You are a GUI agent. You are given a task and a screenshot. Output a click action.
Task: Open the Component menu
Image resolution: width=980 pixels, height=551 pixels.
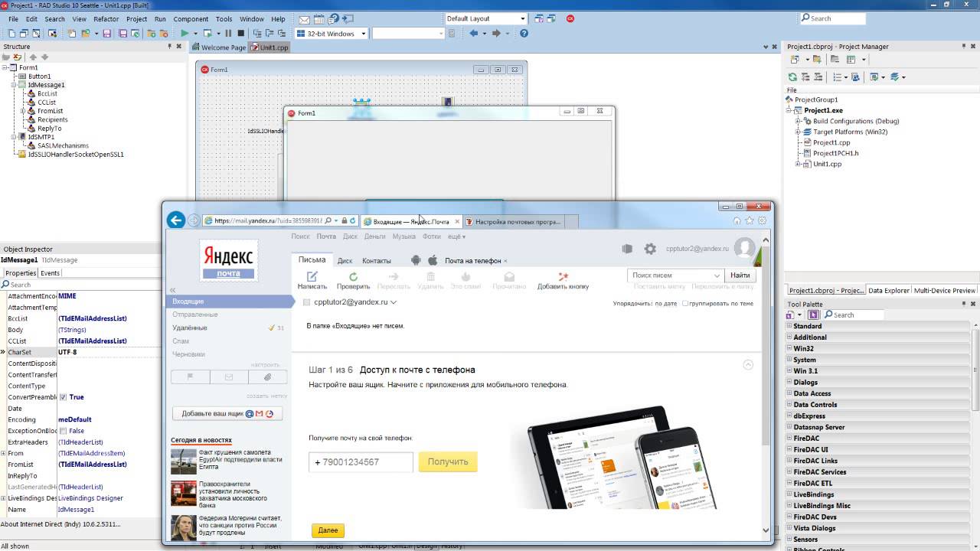tap(191, 19)
